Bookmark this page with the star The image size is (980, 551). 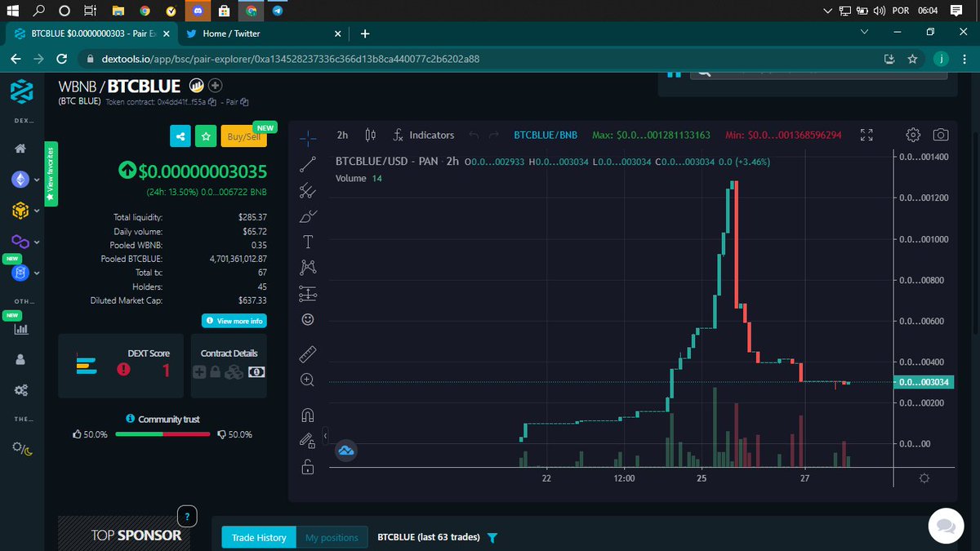(x=913, y=60)
